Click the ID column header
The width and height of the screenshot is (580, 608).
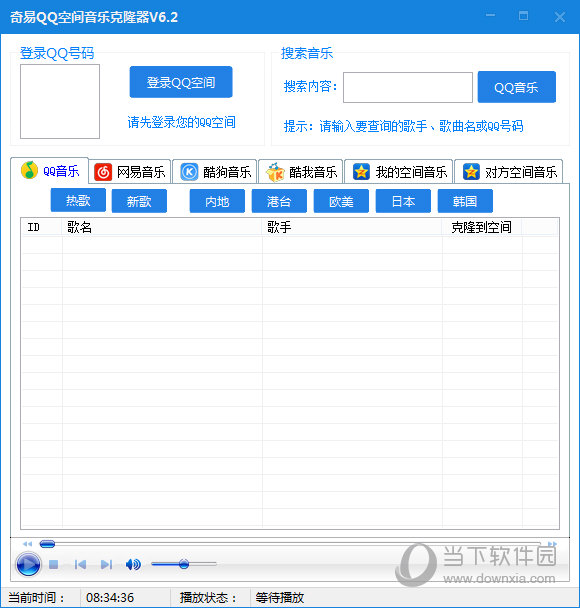point(41,227)
